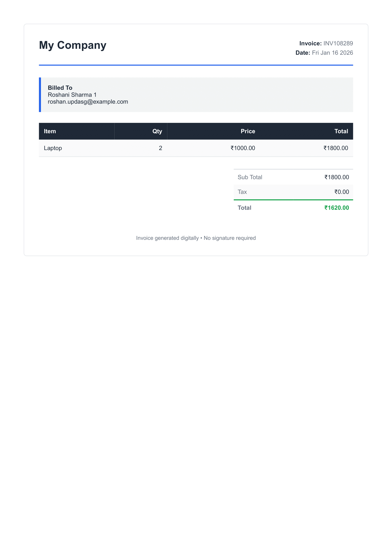The width and height of the screenshot is (392, 554).
Task: Click the footer note about digital signature
Action: pyautogui.click(x=196, y=238)
